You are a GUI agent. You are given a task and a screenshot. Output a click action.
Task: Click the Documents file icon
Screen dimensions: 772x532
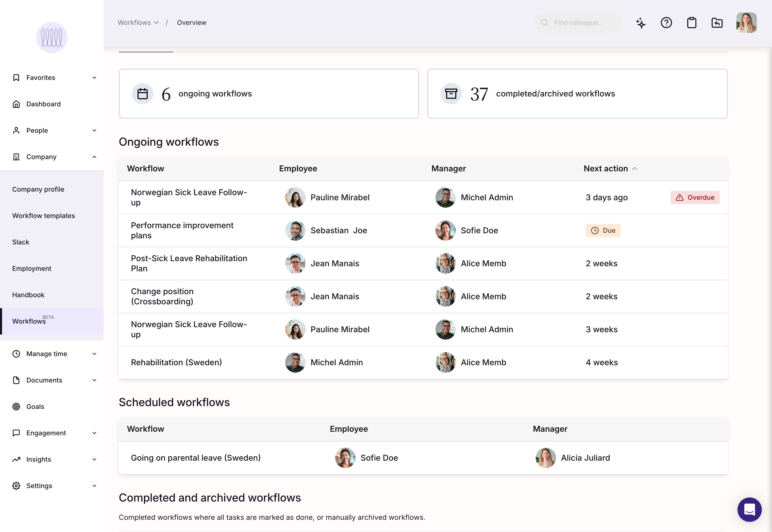coord(16,380)
